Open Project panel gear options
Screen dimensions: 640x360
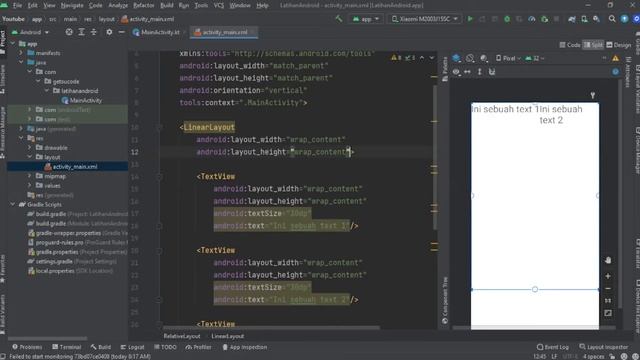(109, 32)
